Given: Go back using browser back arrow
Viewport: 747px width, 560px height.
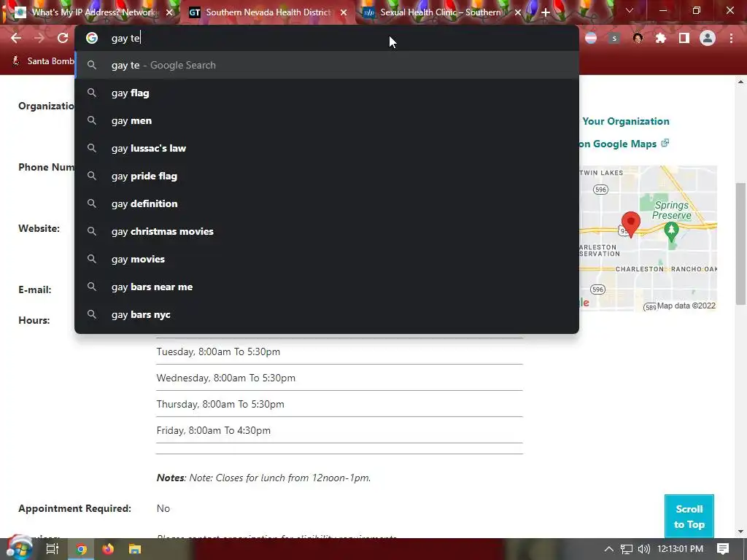Looking at the screenshot, I should (16, 38).
